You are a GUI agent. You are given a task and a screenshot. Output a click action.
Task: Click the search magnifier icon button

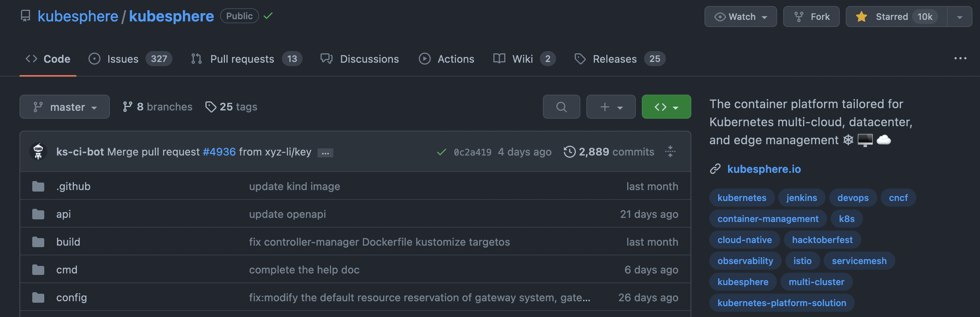pos(561,107)
